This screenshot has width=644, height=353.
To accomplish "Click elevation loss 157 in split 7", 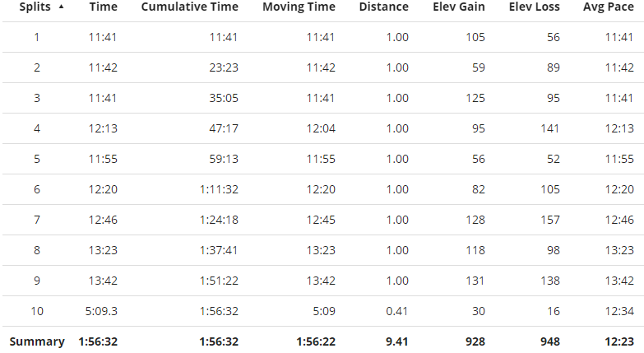I will coord(550,220).
